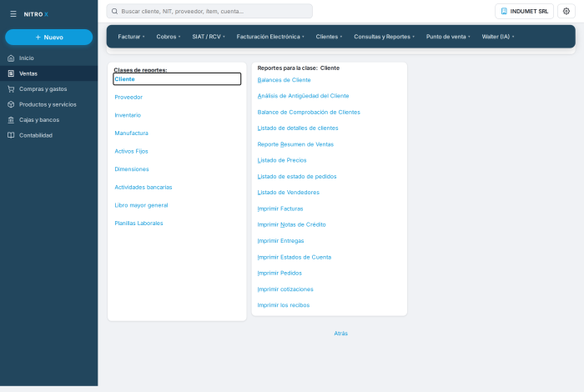Go back with the Atrás link
This screenshot has width=584, height=392.
click(x=340, y=334)
